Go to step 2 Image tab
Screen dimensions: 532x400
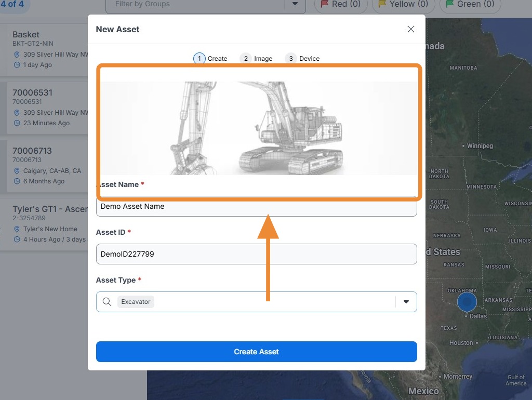pos(256,58)
